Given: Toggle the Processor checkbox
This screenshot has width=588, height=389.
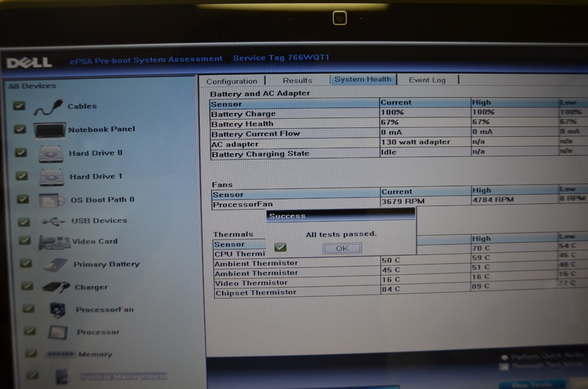Looking at the screenshot, I should tap(30, 331).
